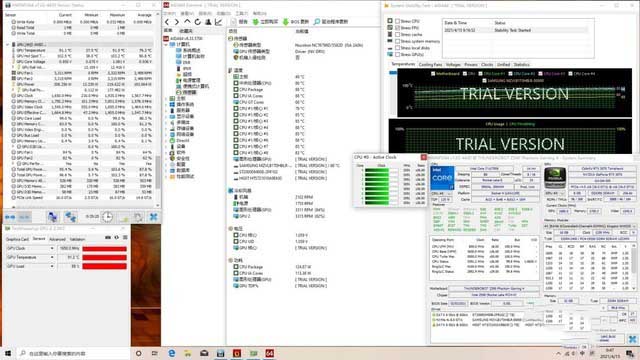
Task: Expand the Motherboard node in AIDA64 tree
Action: (167, 98)
